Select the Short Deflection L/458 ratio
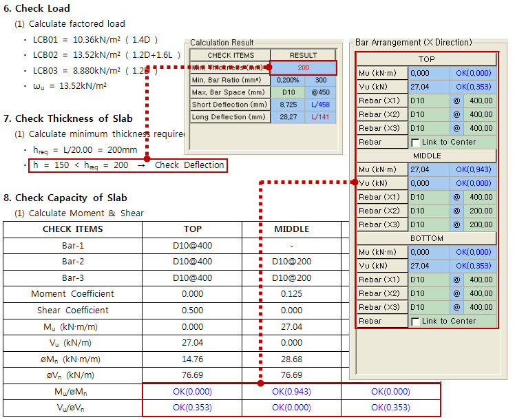 321,105
